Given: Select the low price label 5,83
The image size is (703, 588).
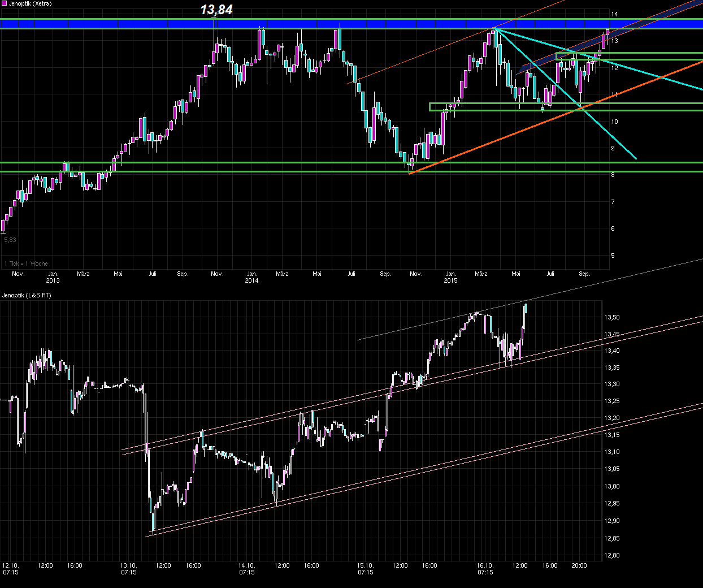Looking at the screenshot, I should tap(11, 240).
